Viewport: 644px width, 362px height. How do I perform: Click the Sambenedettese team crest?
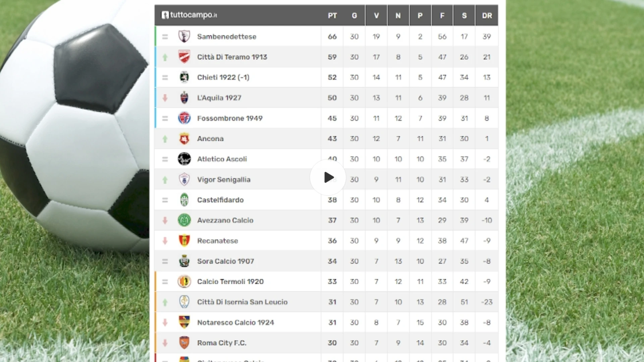(184, 36)
